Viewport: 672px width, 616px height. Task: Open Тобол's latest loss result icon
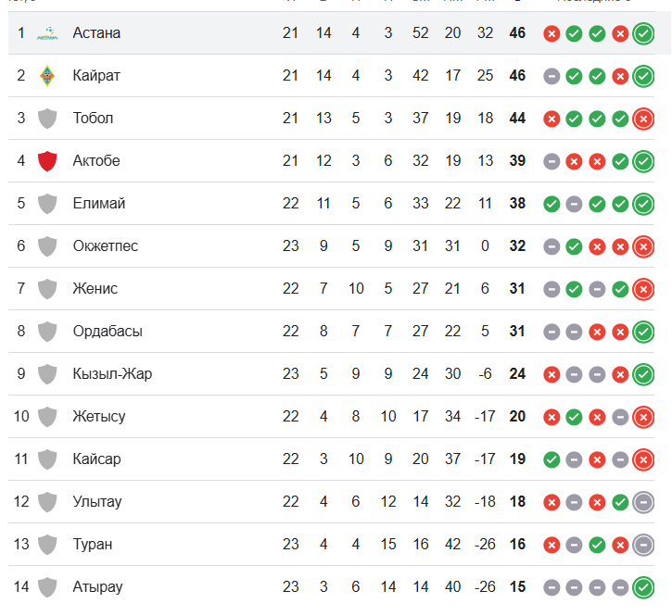[643, 119]
